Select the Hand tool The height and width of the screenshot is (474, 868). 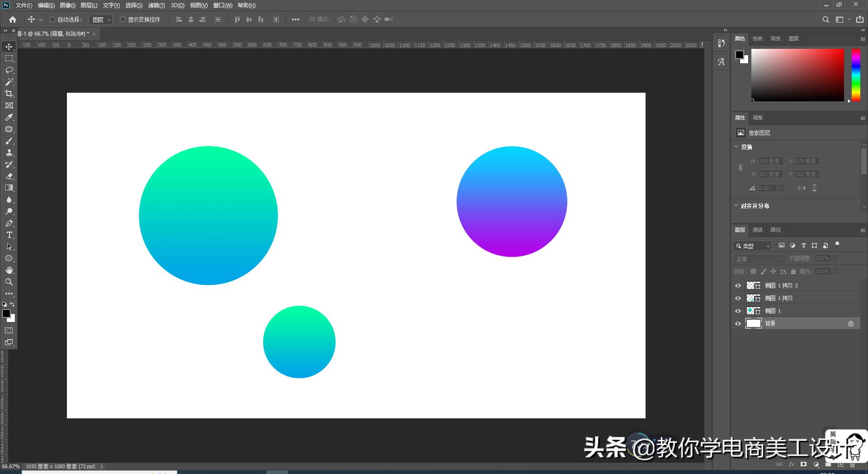tap(9, 270)
